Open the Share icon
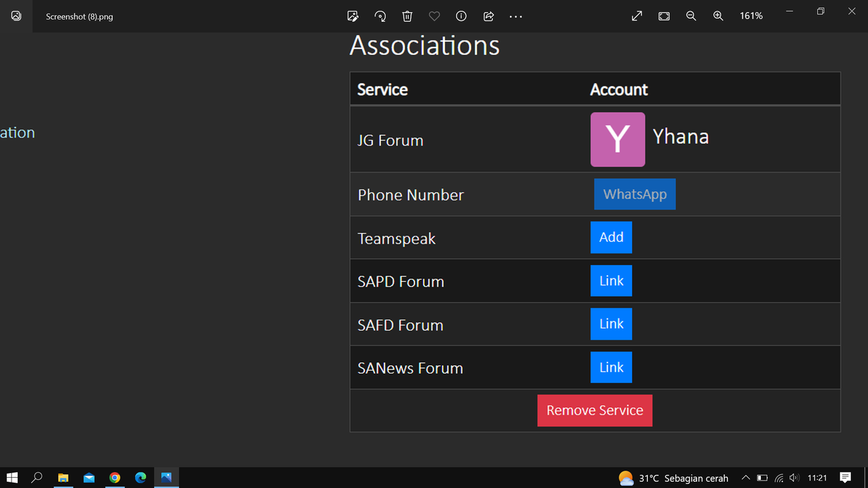The image size is (868, 488). tap(488, 16)
